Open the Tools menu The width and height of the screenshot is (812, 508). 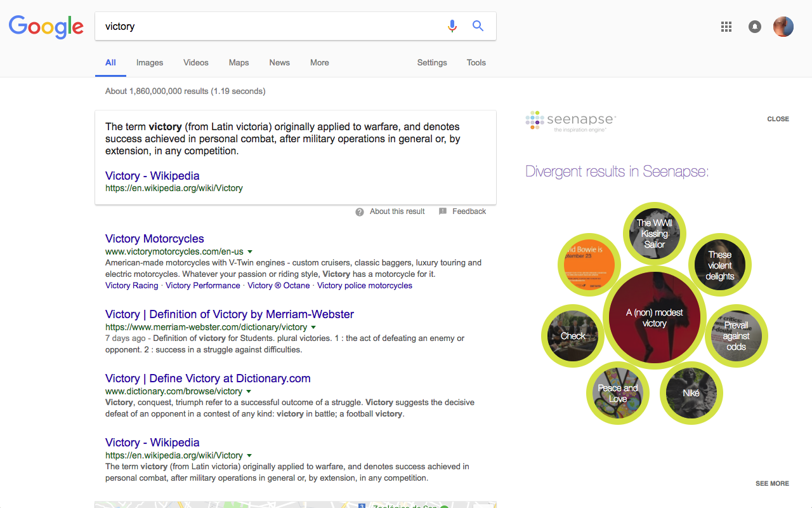pos(476,62)
